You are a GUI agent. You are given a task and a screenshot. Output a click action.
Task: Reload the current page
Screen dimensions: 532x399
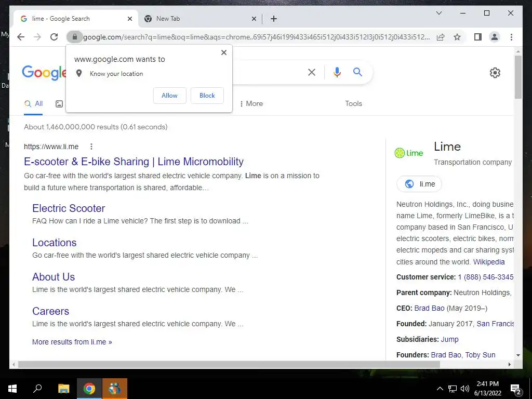click(x=54, y=37)
